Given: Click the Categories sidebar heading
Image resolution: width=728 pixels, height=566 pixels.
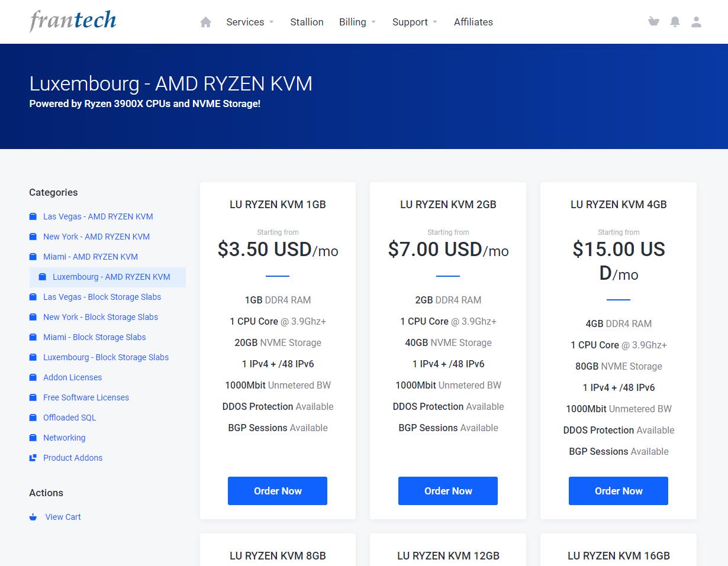Looking at the screenshot, I should click(x=53, y=192).
